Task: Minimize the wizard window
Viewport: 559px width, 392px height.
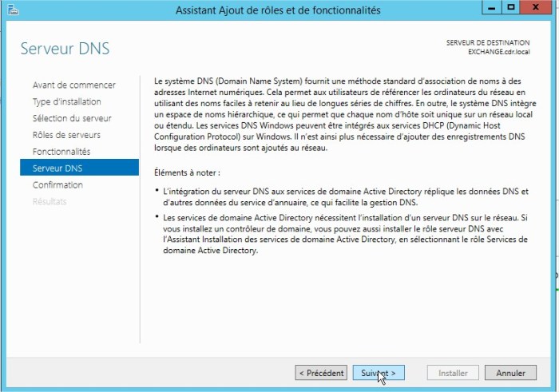Action: pyautogui.click(x=492, y=7)
